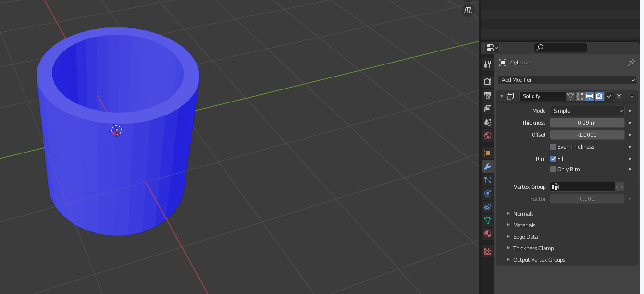Click the Thickness value field

tap(587, 123)
